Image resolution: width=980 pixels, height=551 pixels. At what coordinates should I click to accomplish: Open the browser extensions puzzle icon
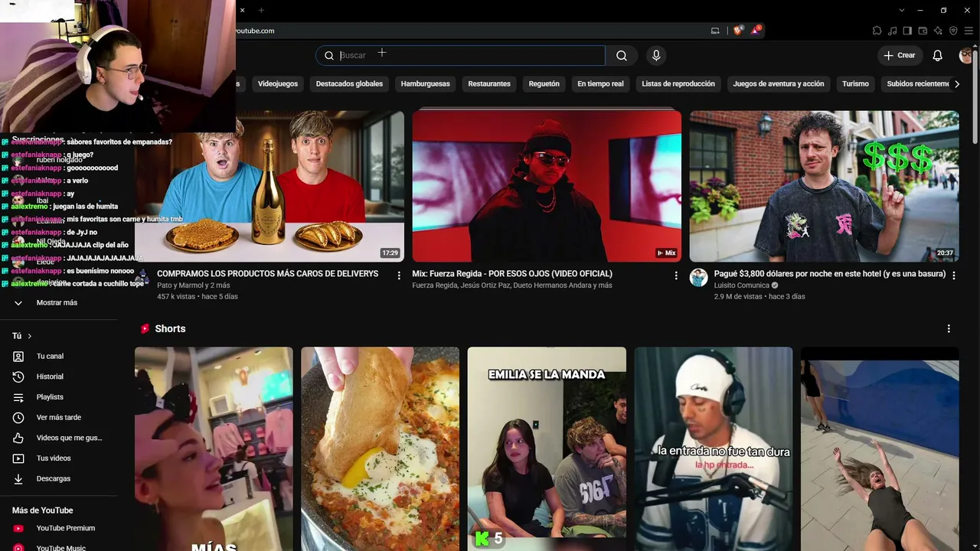click(877, 31)
